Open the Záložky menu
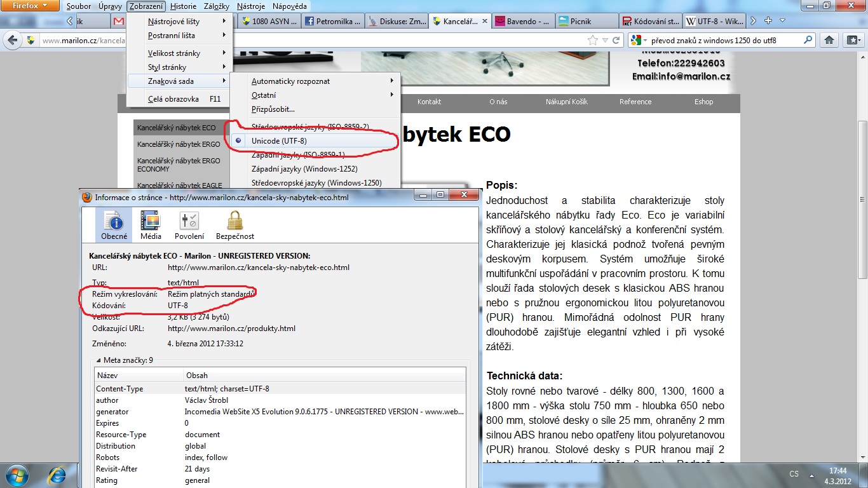Viewport: 868px width, 488px height. point(218,6)
